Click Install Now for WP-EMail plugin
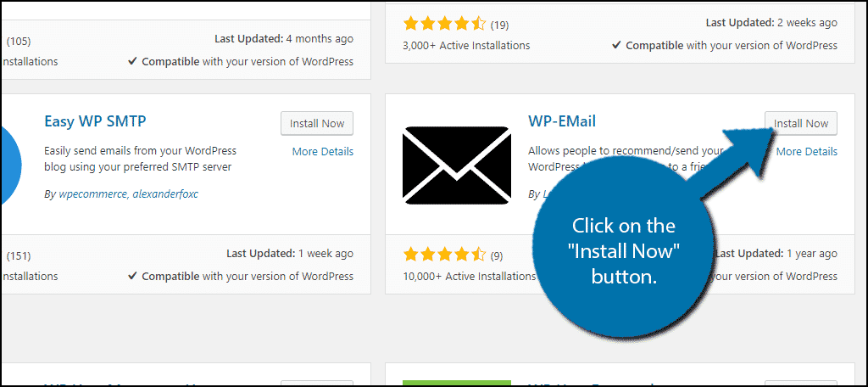Viewport: 868px width, 387px height. pos(800,123)
